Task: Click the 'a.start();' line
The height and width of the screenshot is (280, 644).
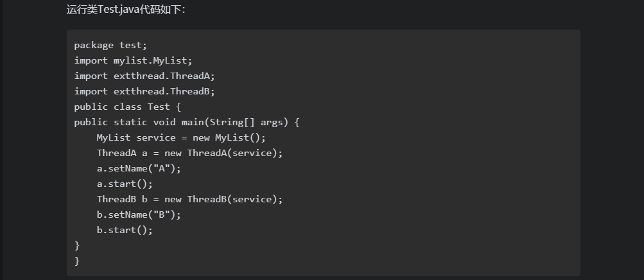Action: (125, 184)
